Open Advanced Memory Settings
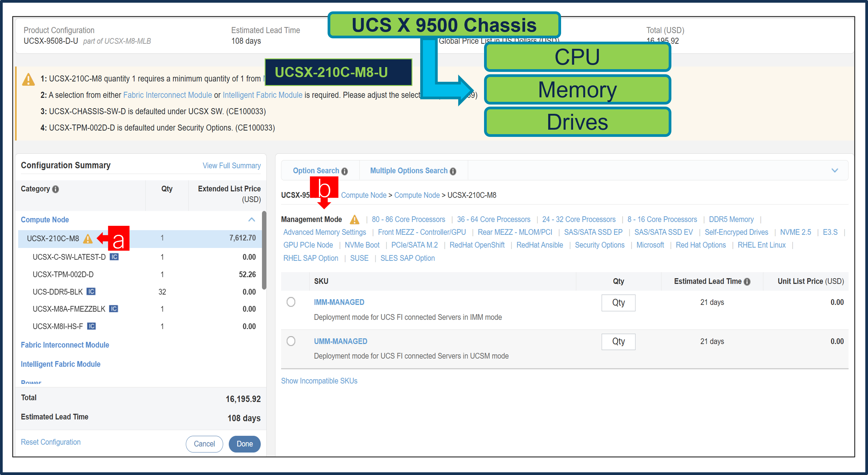868x475 pixels. 325,232
